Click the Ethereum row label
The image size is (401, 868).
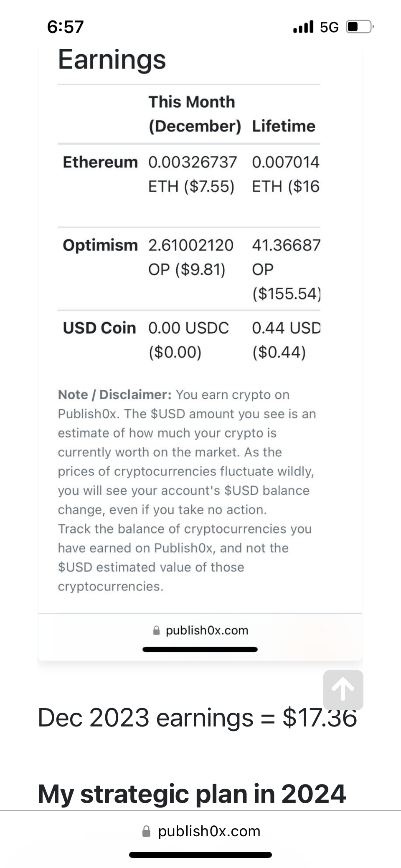pyautogui.click(x=100, y=162)
